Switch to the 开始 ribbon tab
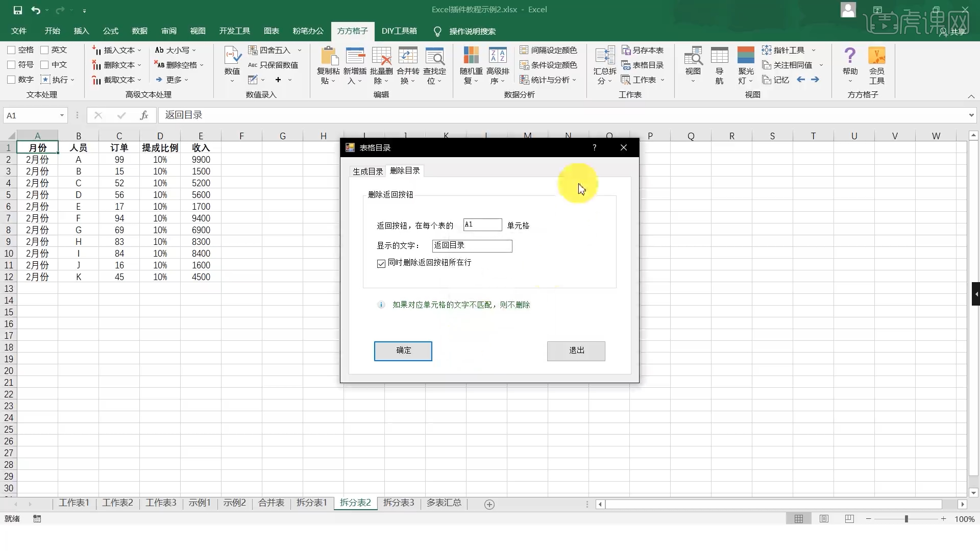Viewport: 980px width, 551px height. click(52, 31)
